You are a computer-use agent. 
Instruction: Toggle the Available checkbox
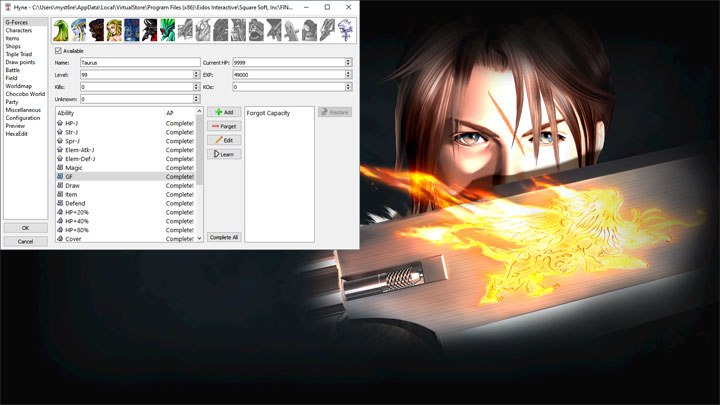point(58,51)
